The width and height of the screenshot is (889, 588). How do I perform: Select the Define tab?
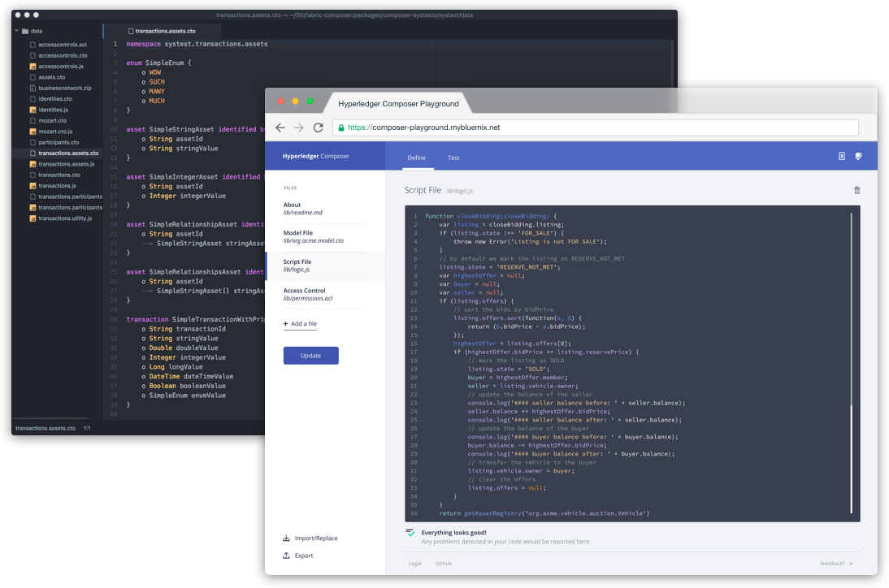[x=417, y=158]
